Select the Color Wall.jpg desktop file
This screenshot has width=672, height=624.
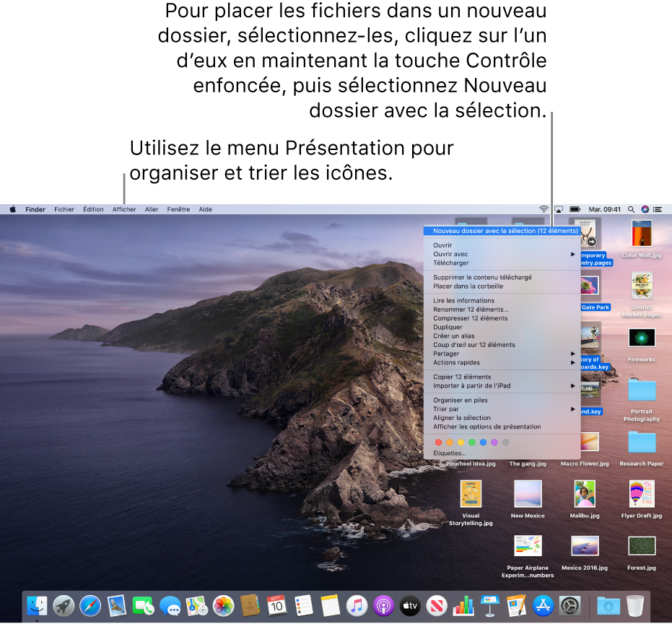tap(642, 239)
